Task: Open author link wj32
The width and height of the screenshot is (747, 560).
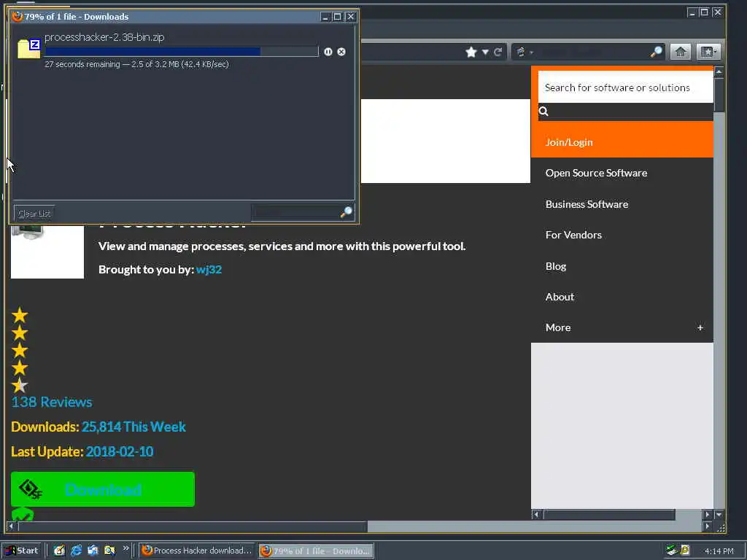Action: [x=209, y=270]
